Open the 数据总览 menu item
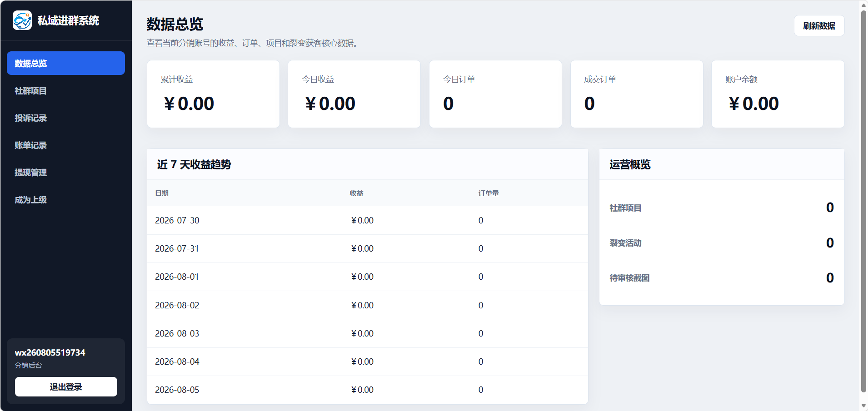The image size is (868, 411). (66, 63)
